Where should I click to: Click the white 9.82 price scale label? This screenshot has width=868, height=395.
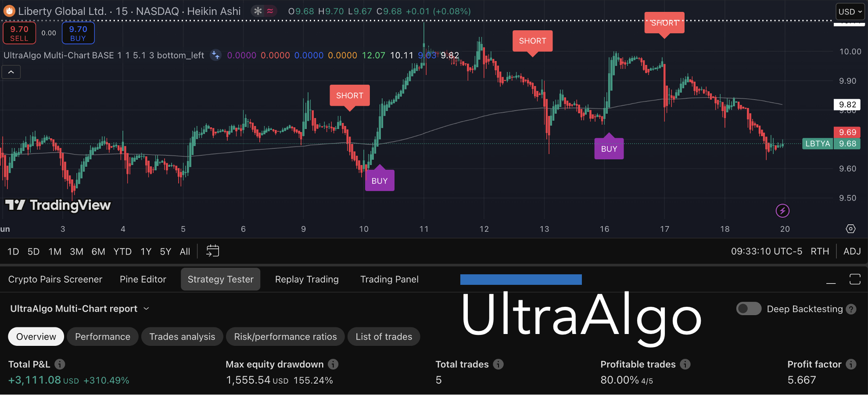click(x=847, y=104)
